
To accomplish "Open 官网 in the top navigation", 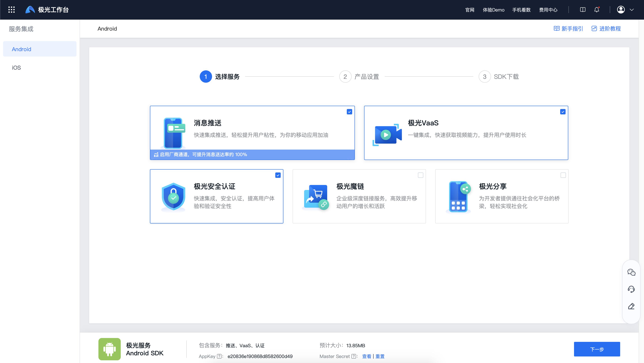I will (x=469, y=10).
